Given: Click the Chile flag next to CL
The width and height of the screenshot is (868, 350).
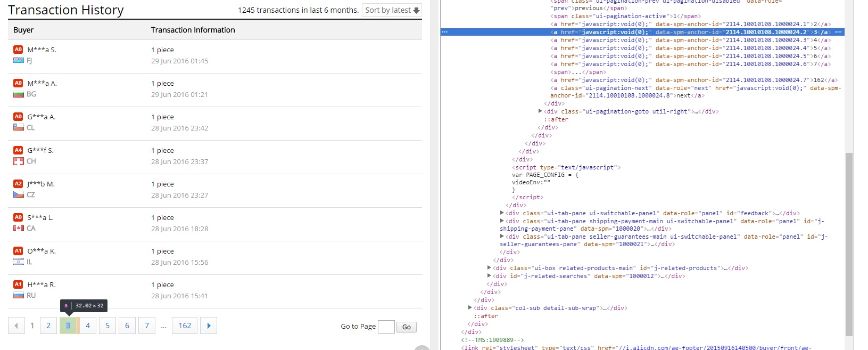Looking at the screenshot, I should (x=19, y=127).
